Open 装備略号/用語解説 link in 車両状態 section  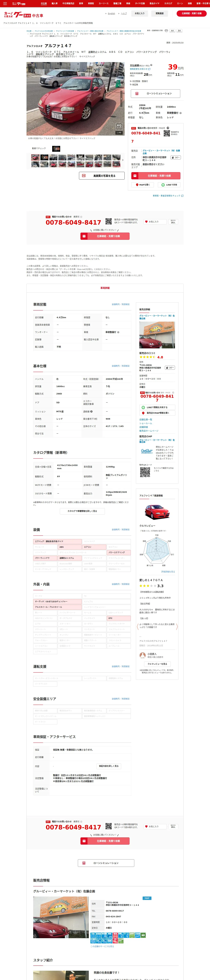(x=120, y=304)
